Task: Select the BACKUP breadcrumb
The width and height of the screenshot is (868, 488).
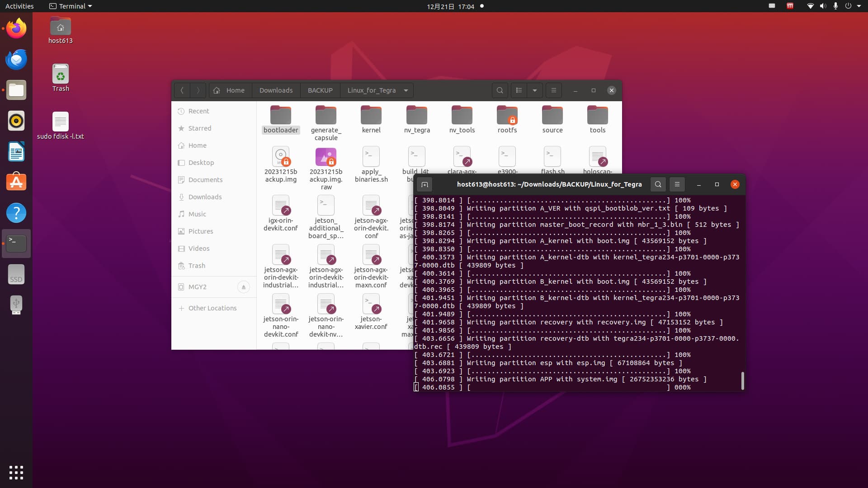Action: pyautogui.click(x=320, y=90)
